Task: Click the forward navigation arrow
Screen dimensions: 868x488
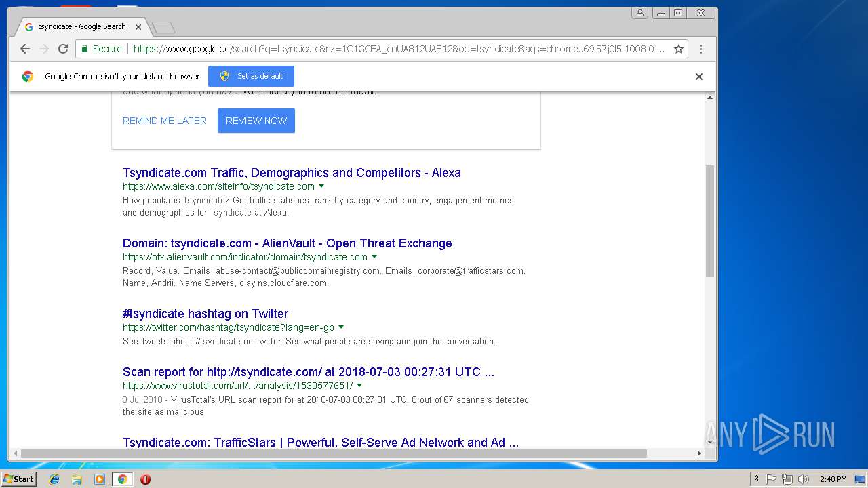Action: coord(44,49)
